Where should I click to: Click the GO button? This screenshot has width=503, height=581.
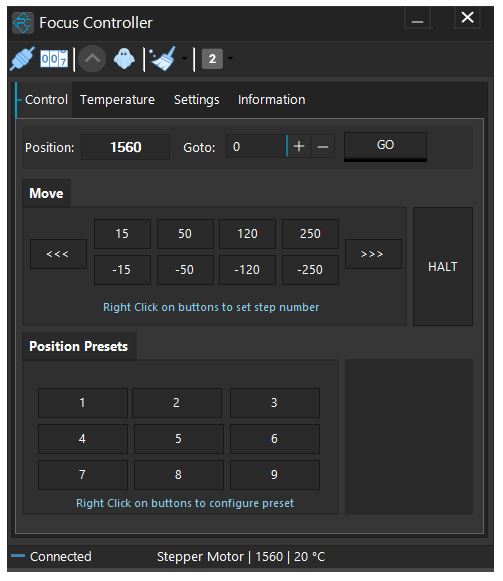click(385, 146)
